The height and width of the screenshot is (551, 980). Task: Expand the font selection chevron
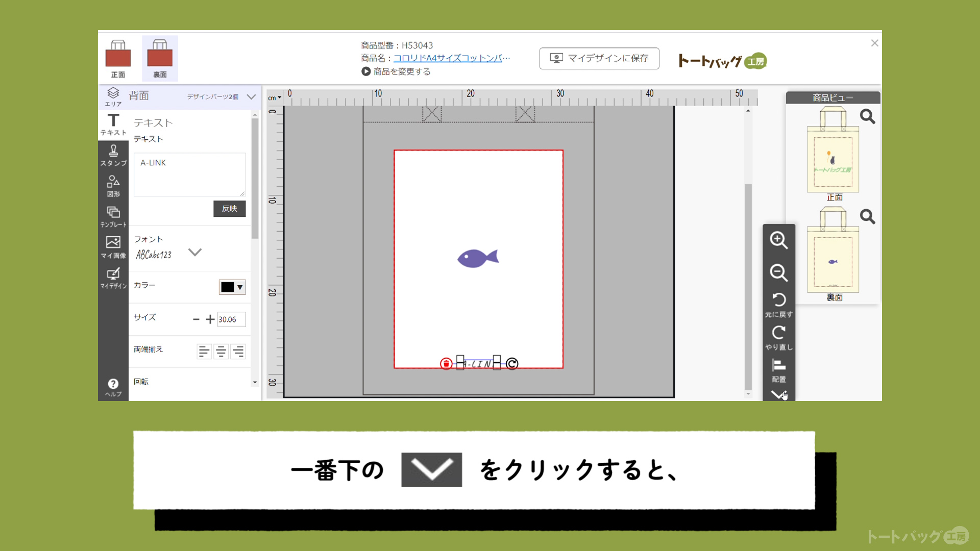pyautogui.click(x=195, y=252)
